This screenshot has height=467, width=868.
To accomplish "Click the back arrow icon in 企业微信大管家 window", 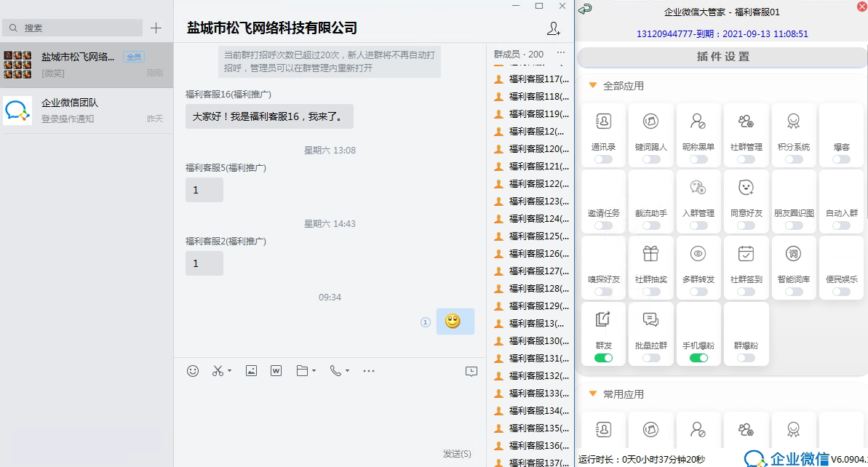I will point(585,9).
